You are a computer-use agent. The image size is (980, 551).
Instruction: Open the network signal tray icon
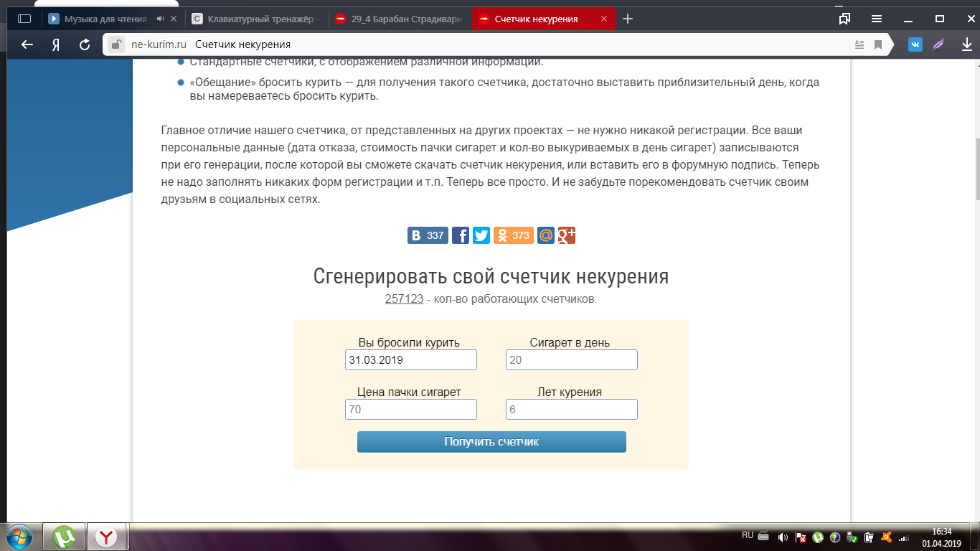click(x=904, y=537)
